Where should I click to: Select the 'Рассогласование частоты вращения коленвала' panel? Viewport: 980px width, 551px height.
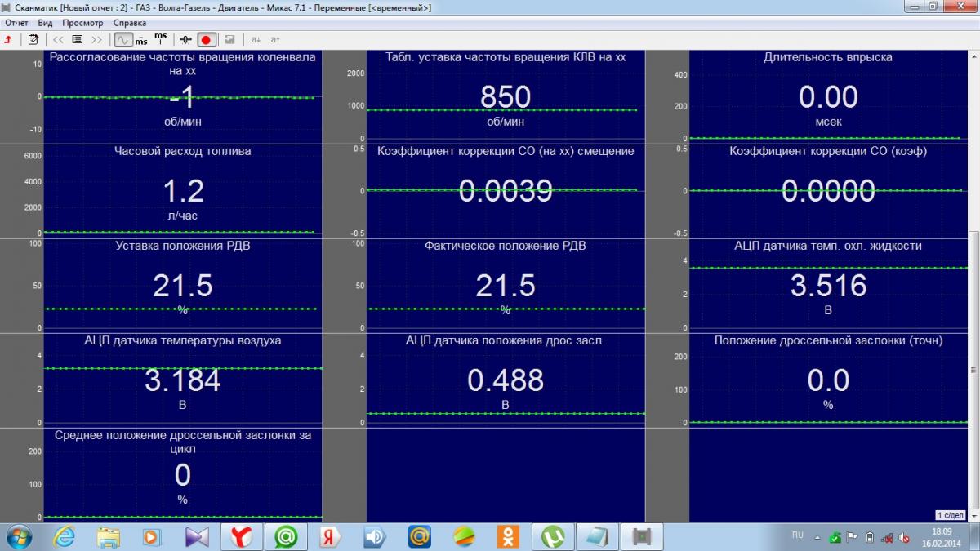(x=183, y=97)
